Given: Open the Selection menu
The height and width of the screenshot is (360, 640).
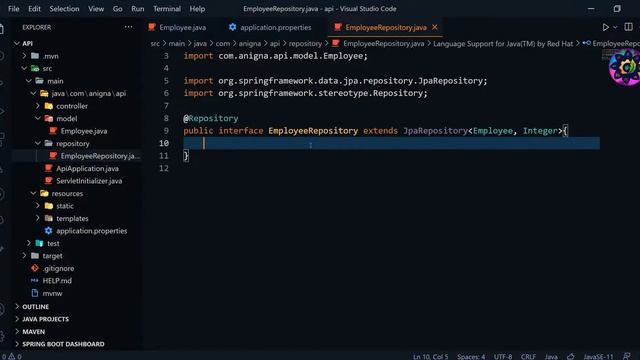Looking at the screenshot, I should point(64,9).
